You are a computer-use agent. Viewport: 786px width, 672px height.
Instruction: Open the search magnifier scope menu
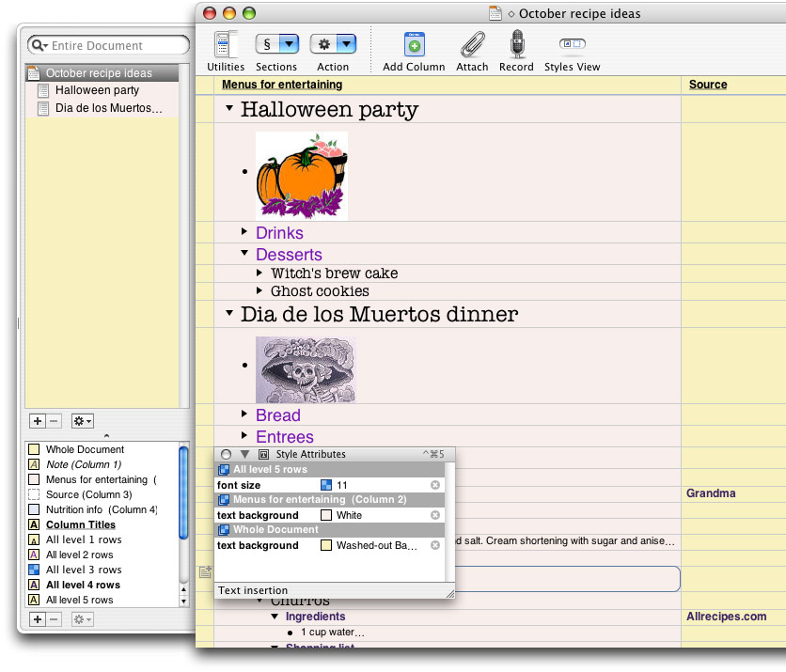coord(39,45)
